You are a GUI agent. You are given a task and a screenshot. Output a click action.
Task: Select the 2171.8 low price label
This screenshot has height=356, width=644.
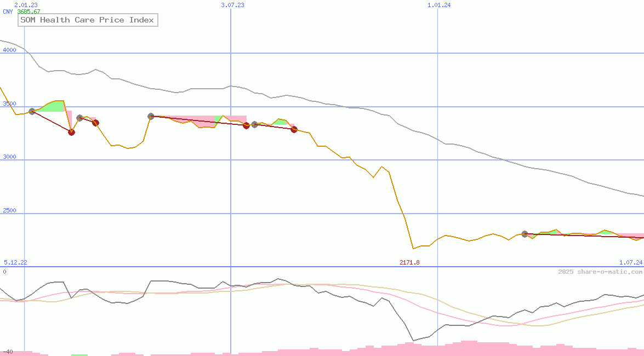click(x=409, y=263)
